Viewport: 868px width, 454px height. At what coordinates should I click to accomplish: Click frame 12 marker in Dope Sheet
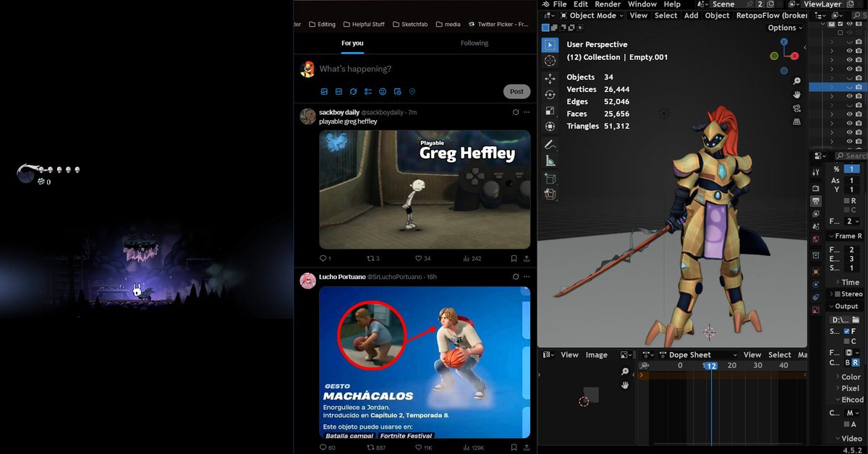coord(712,366)
